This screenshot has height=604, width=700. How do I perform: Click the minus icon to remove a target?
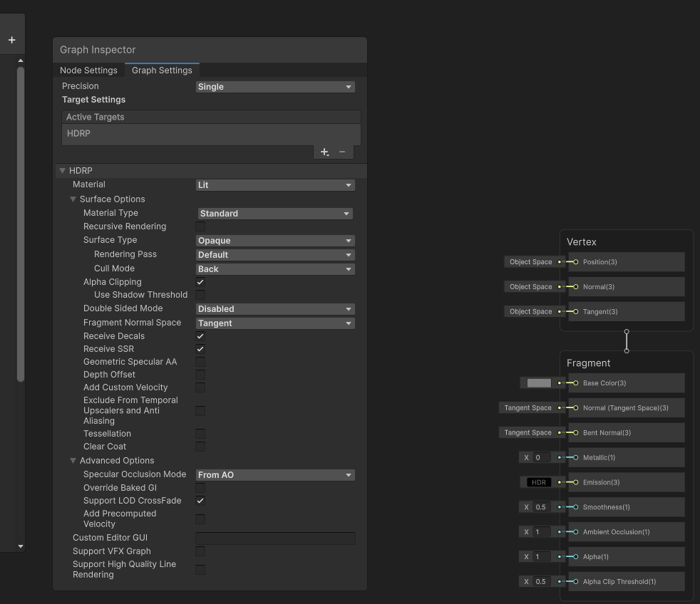coord(342,152)
